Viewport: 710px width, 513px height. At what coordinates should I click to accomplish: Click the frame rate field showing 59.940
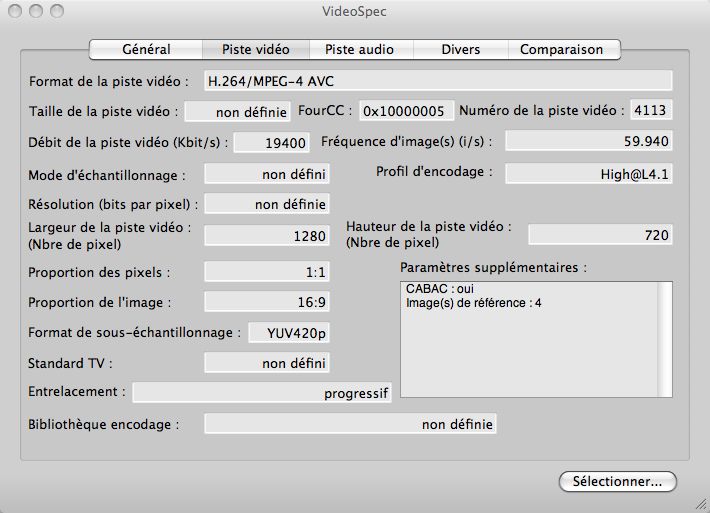[588, 142]
